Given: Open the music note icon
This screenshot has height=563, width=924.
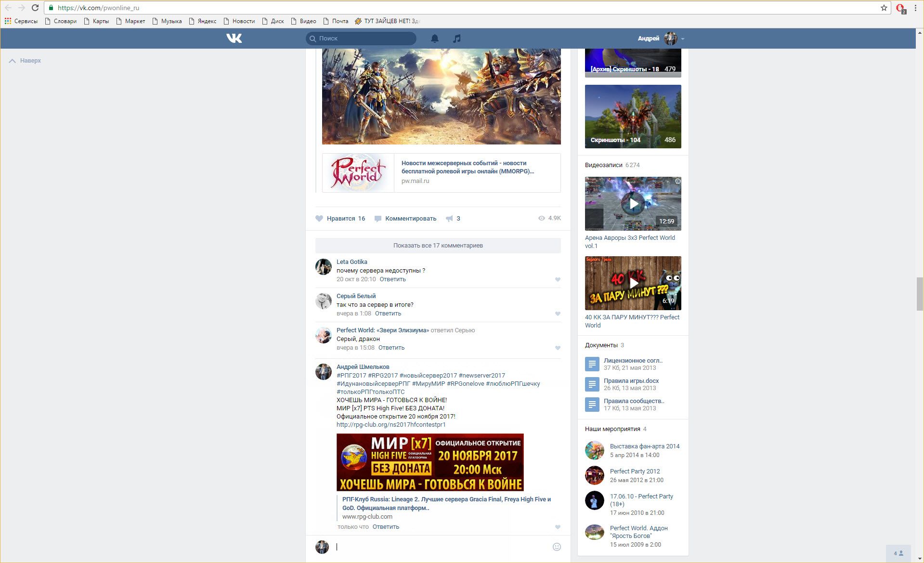Looking at the screenshot, I should tap(457, 39).
